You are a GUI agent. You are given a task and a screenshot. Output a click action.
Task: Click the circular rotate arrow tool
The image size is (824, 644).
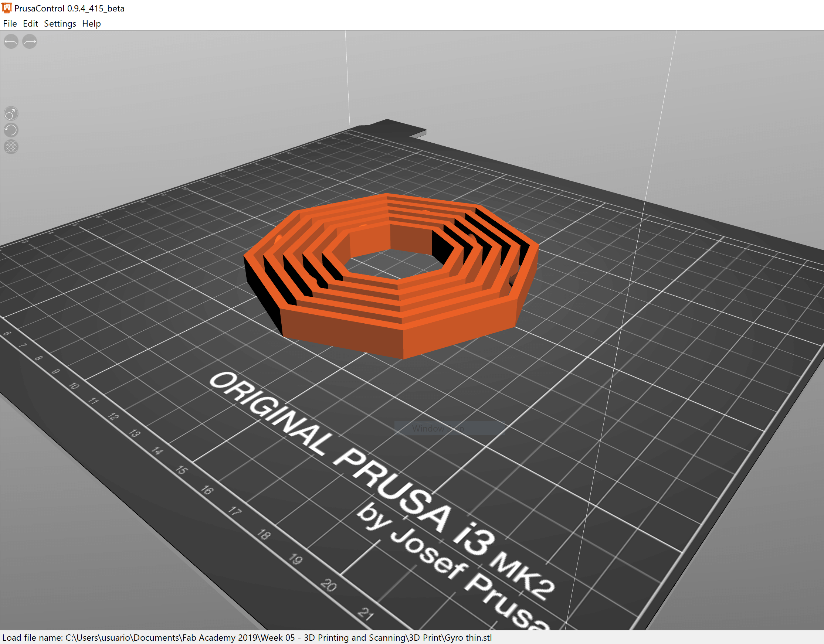click(x=11, y=130)
